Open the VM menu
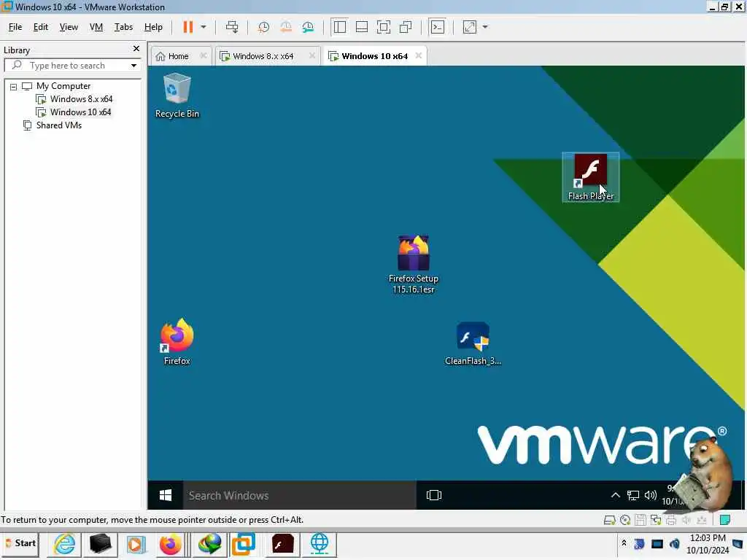Screen dimensions: 747x560 click(x=96, y=27)
